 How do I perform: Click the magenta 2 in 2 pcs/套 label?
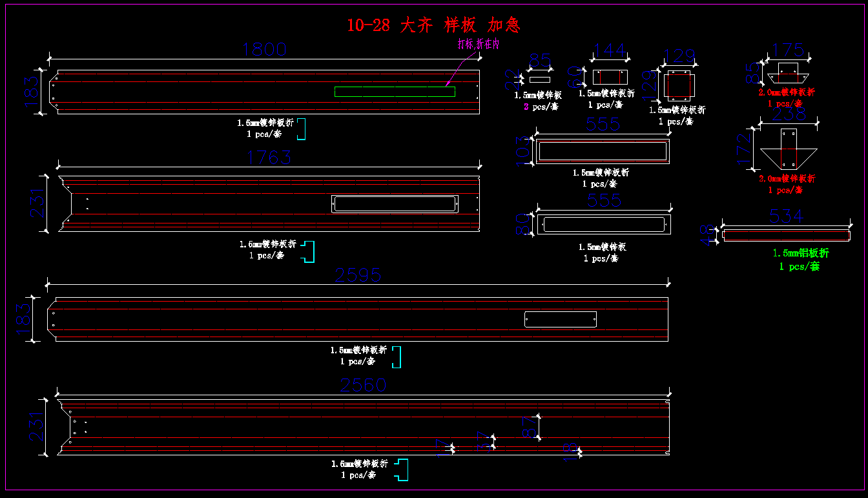coord(526,107)
